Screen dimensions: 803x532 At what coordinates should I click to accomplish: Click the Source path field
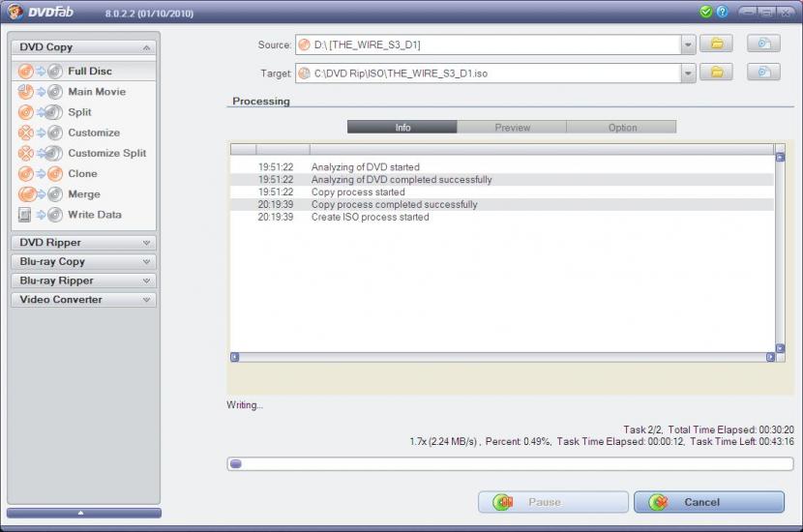pos(488,44)
